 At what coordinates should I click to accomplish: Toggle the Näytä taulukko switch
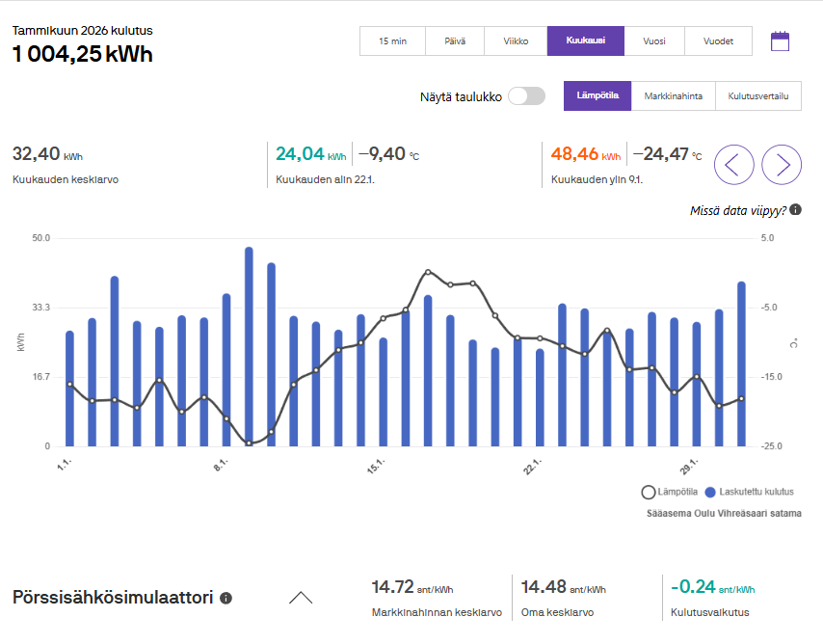(526, 96)
